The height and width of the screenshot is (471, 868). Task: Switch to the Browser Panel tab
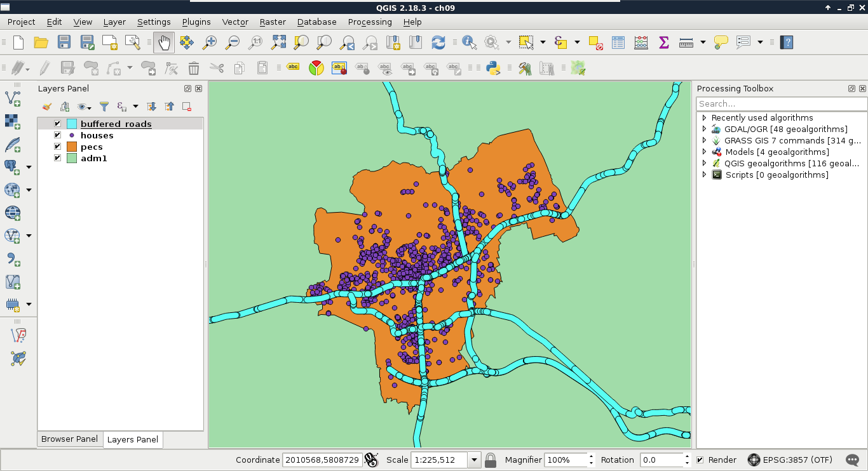[x=69, y=439]
